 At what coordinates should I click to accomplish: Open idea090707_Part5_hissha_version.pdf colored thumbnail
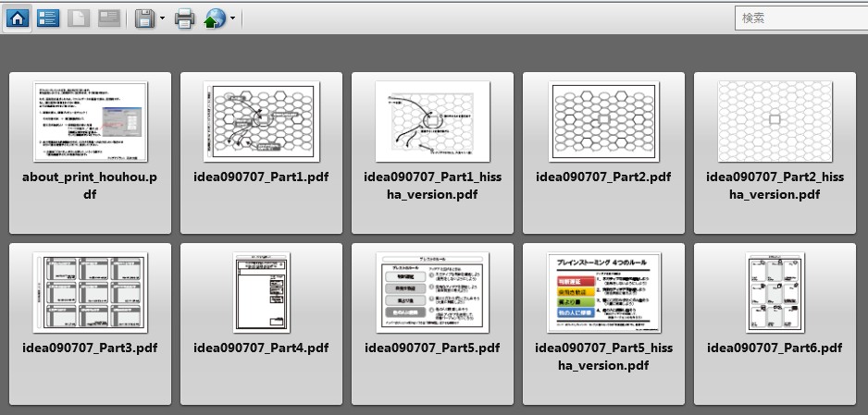pyautogui.click(x=603, y=293)
